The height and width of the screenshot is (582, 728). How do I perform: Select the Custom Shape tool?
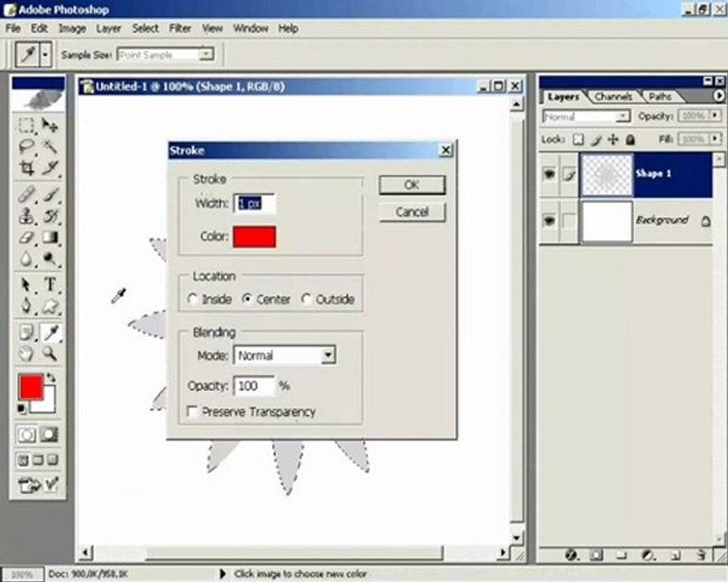pos(49,306)
